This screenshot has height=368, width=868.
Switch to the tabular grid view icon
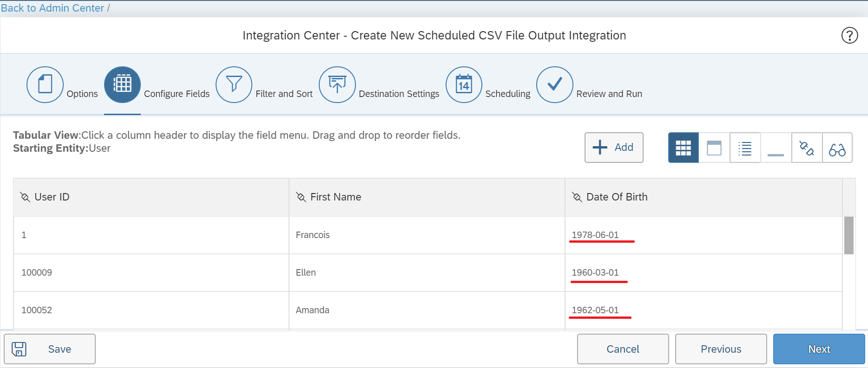683,148
